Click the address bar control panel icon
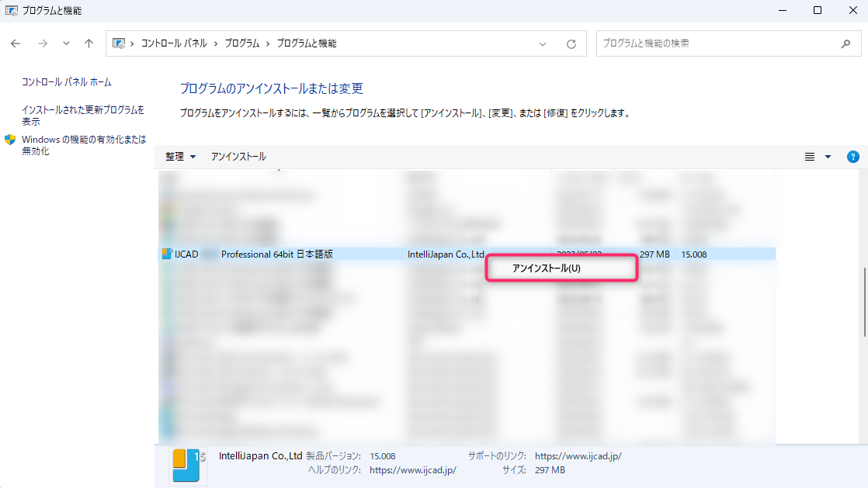Viewport: 868px width, 488px height. 119,43
